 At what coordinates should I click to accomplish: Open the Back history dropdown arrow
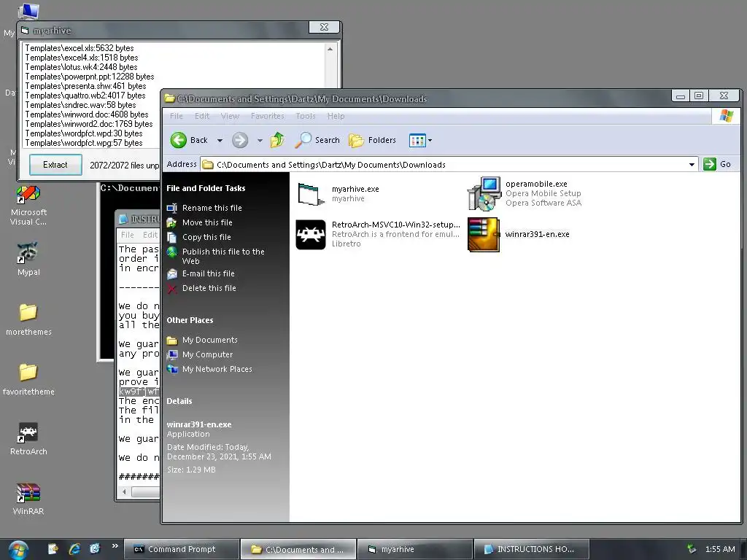[220, 141]
